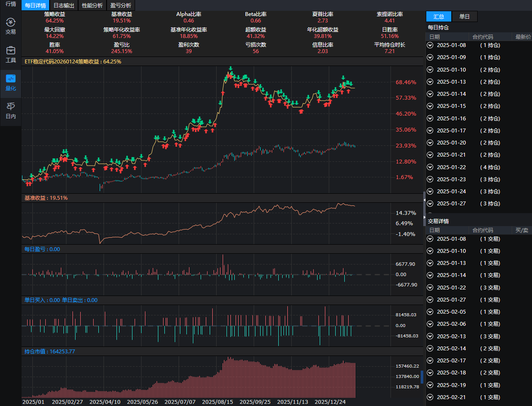
Task: Select the 工具 sidebar icon
Action: [10, 54]
